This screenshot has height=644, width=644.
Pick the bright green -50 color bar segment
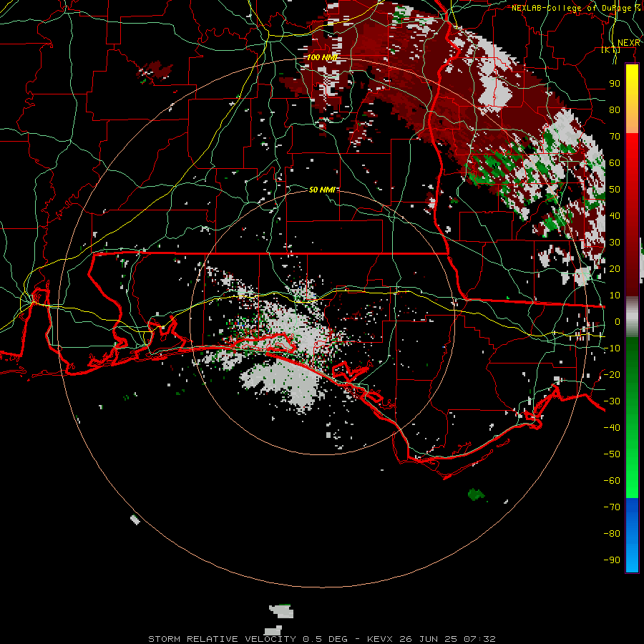[632, 454]
